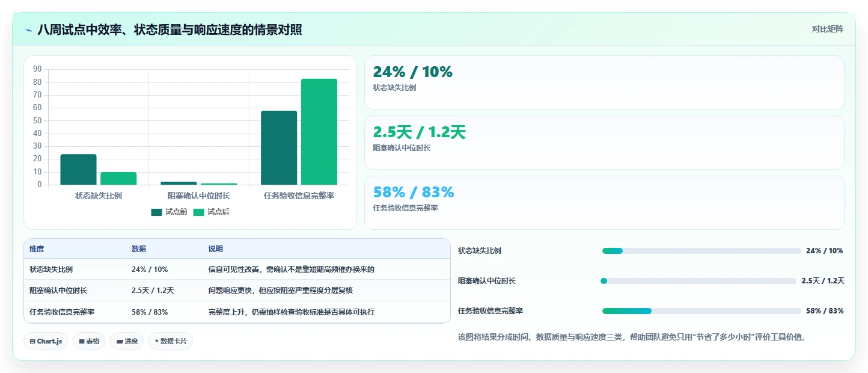
Task: Click the 说明 column header
Action: coord(216,249)
